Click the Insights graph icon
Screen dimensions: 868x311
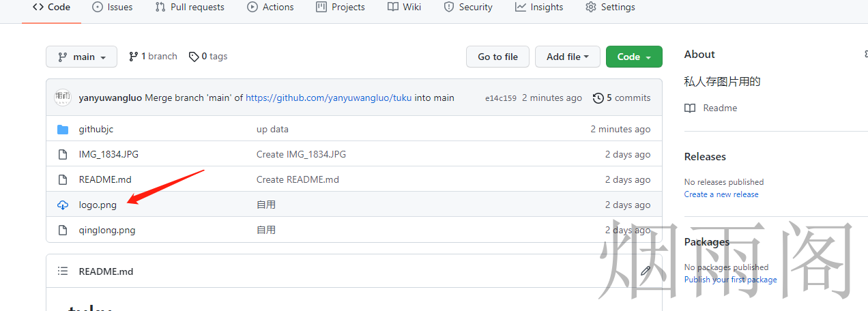coord(521,7)
